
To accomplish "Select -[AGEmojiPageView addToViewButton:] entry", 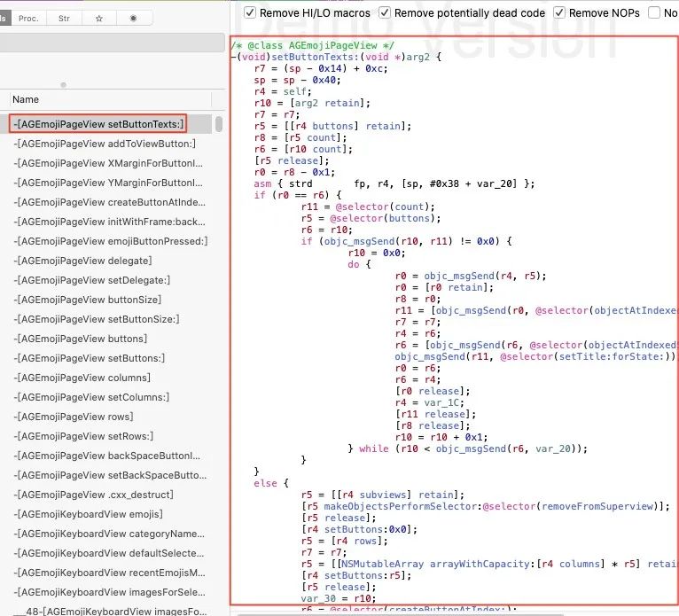I will 105,144.
